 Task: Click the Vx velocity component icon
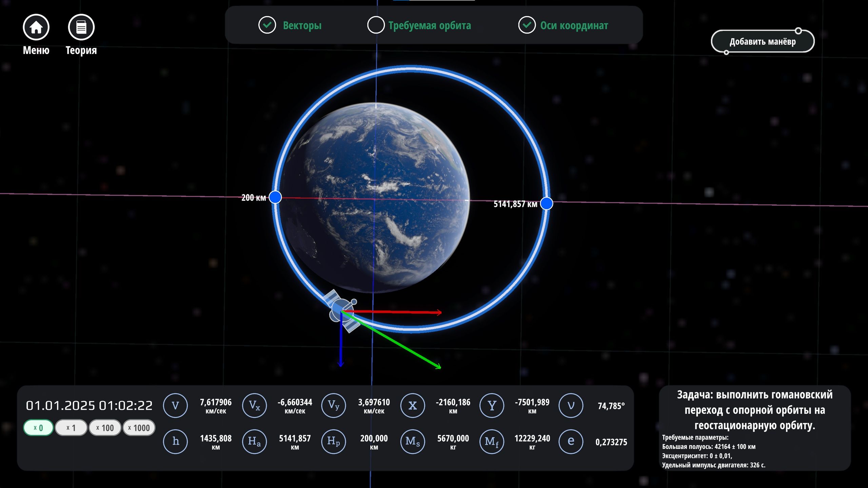point(254,405)
